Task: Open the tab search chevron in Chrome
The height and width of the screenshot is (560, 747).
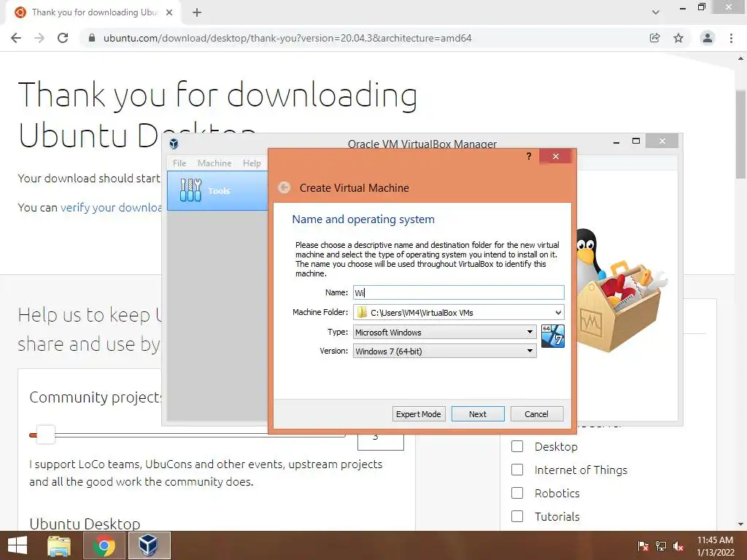Action: [x=656, y=12]
